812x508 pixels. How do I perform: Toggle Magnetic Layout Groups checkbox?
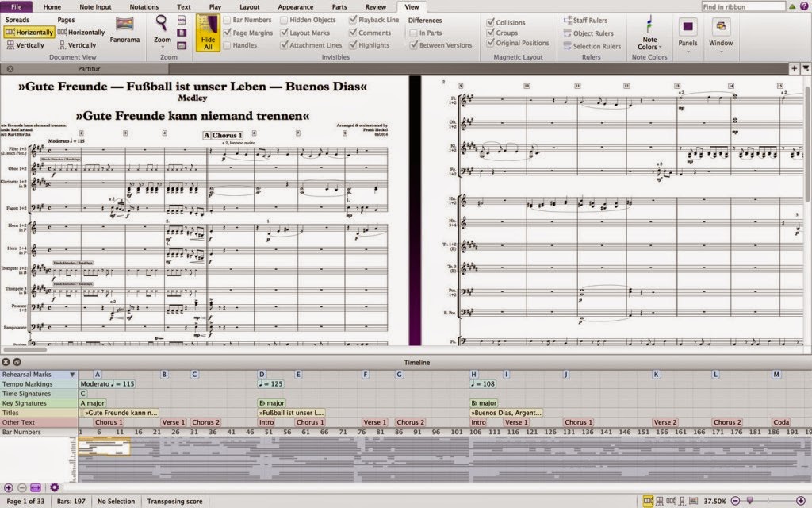(490, 32)
